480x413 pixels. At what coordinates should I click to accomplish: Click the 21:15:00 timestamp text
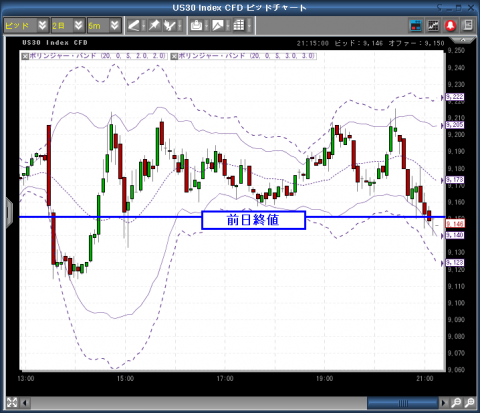pos(313,43)
